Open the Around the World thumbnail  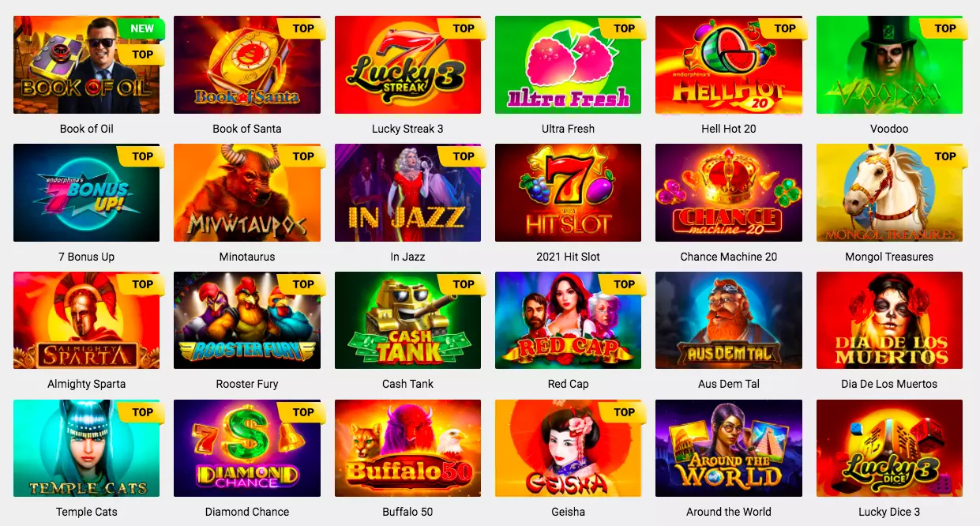pyautogui.click(x=729, y=449)
